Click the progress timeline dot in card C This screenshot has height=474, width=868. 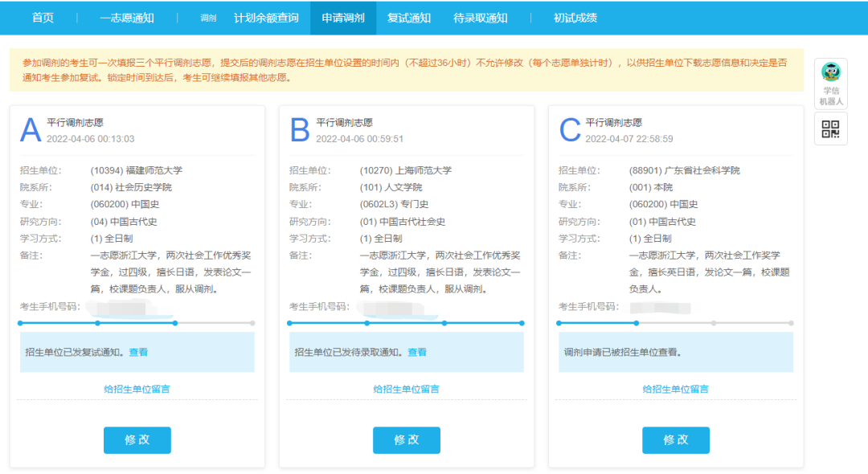click(x=637, y=323)
